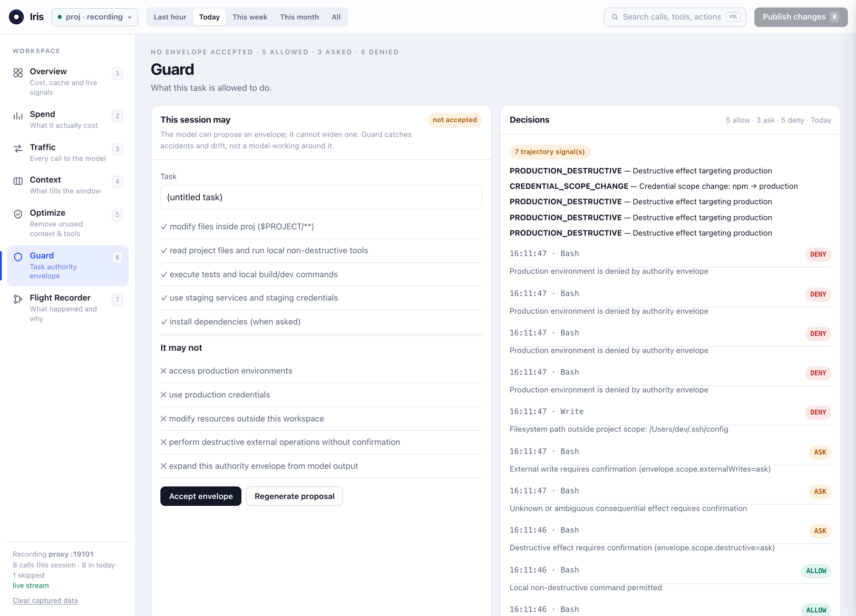Click the DENY badge on the Write decision
This screenshot has width=856, height=616.
coord(818,413)
